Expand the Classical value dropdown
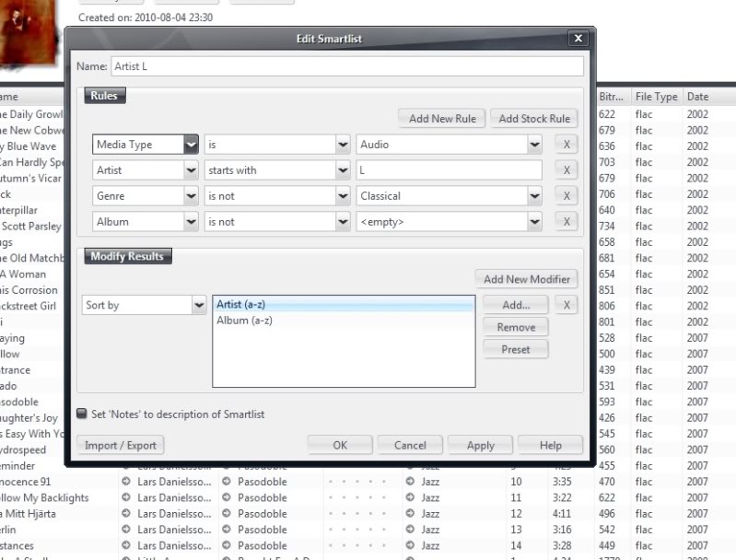 coord(534,196)
